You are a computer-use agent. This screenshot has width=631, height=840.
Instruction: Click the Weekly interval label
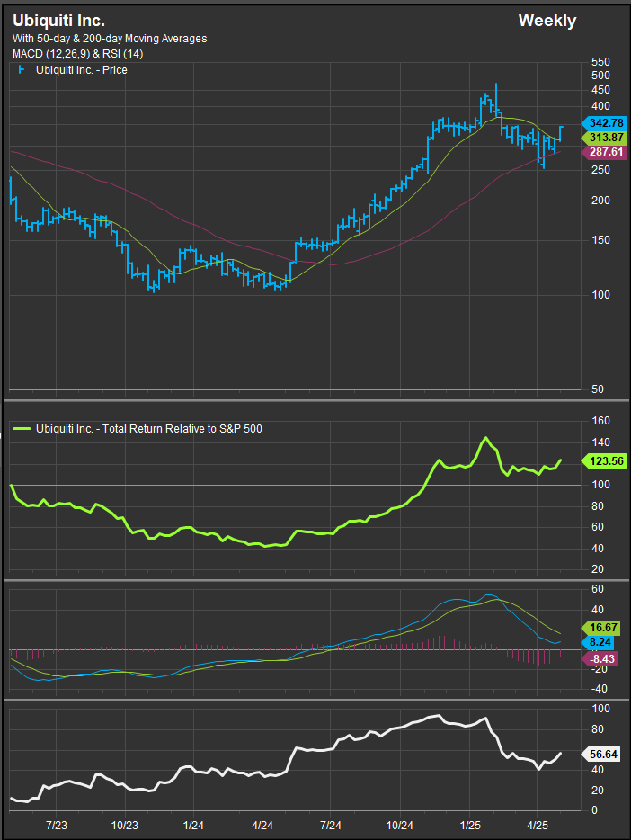[x=547, y=21]
